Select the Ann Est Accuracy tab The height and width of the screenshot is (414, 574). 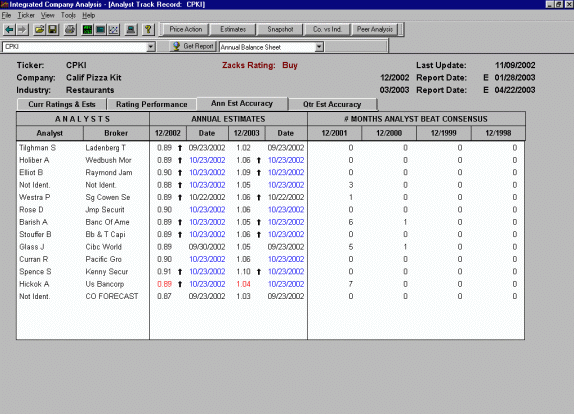tap(242, 104)
